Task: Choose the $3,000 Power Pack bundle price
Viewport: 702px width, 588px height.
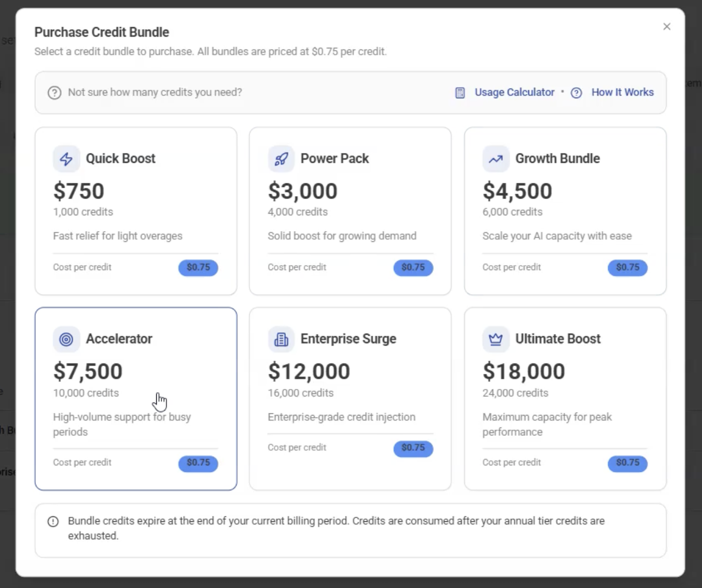Action: [303, 191]
